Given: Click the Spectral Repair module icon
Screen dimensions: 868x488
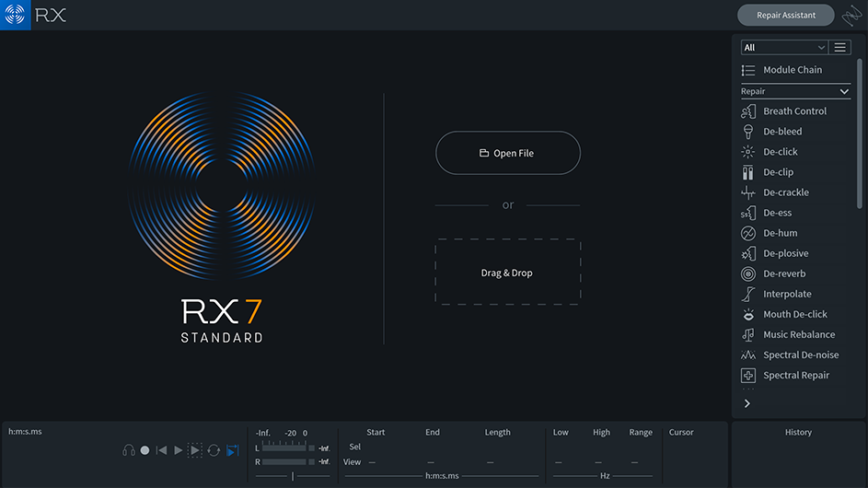Looking at the screenshot, I should [747, 376].
